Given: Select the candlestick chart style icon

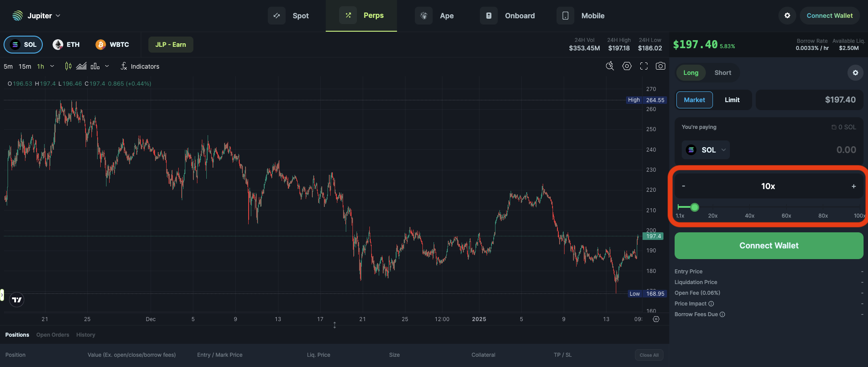Looking at the screenshot, I should (x=68, y=66).
